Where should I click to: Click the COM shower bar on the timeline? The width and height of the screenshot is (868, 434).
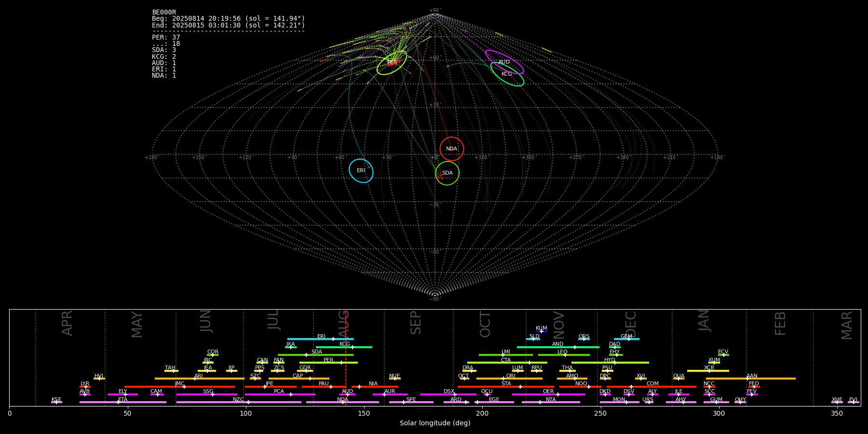click(x=651, y=387)
